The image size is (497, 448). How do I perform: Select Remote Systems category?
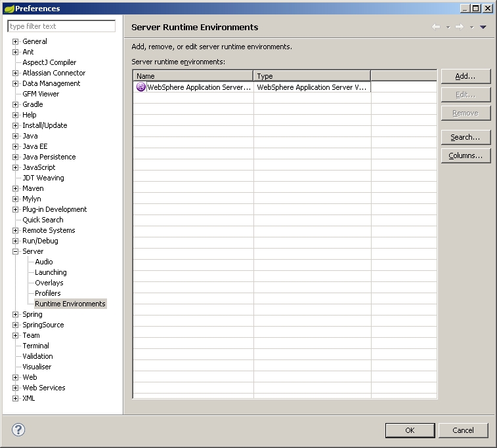(x=49, y=230)
